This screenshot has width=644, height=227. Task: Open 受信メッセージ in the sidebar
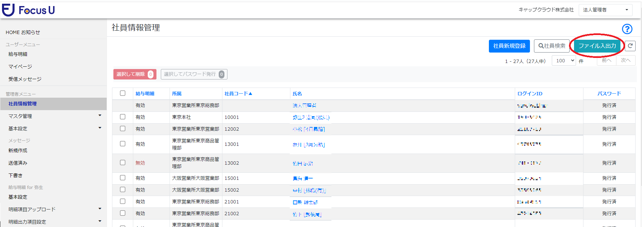[25, 79]
